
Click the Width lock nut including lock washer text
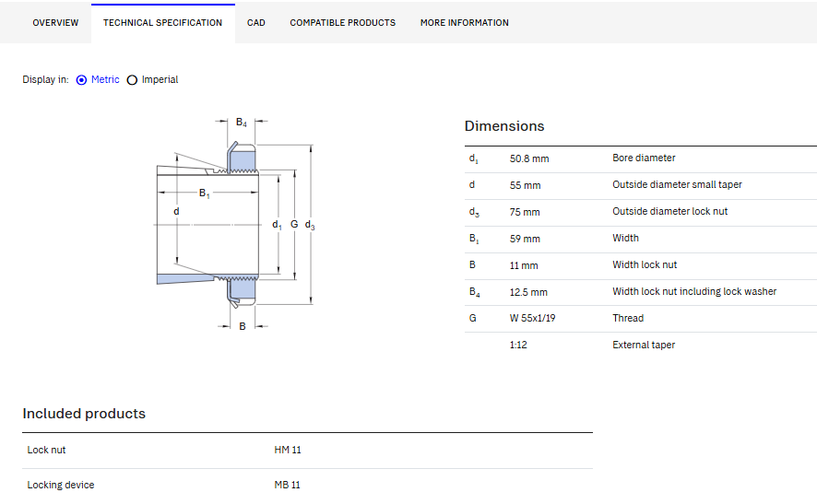694,291
